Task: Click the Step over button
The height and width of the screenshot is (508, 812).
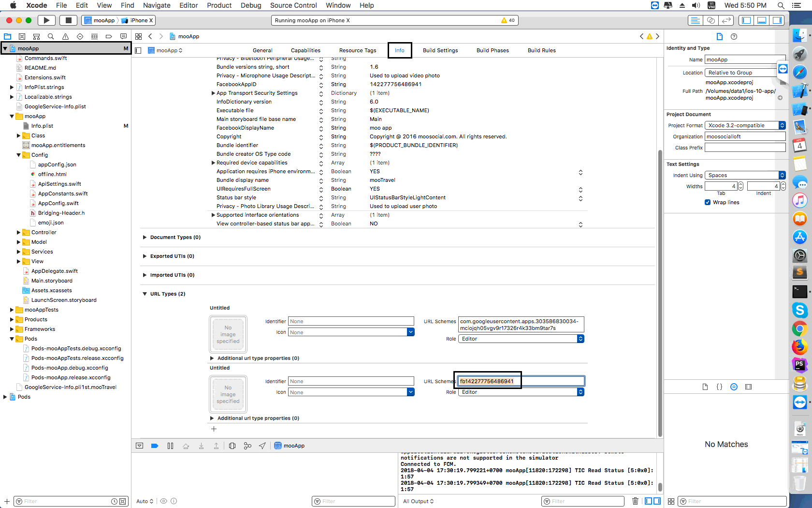Action: click(186, 446)
